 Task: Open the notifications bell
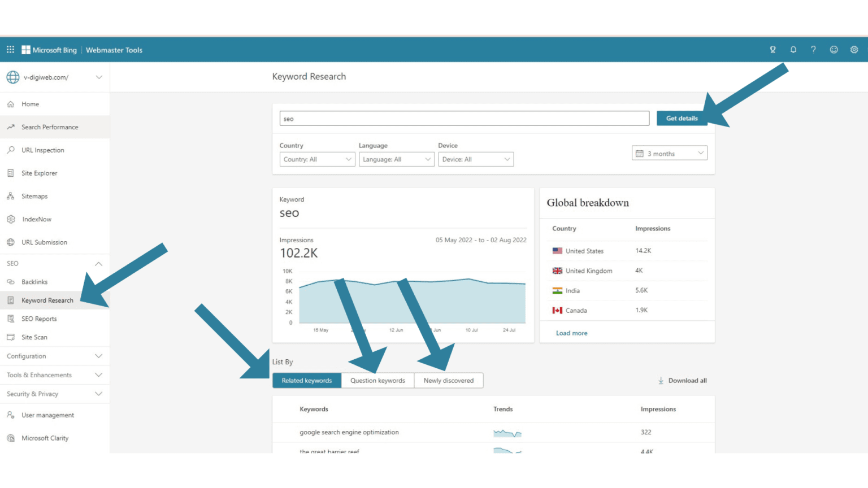pyautogui.click(x=793, y=49)
